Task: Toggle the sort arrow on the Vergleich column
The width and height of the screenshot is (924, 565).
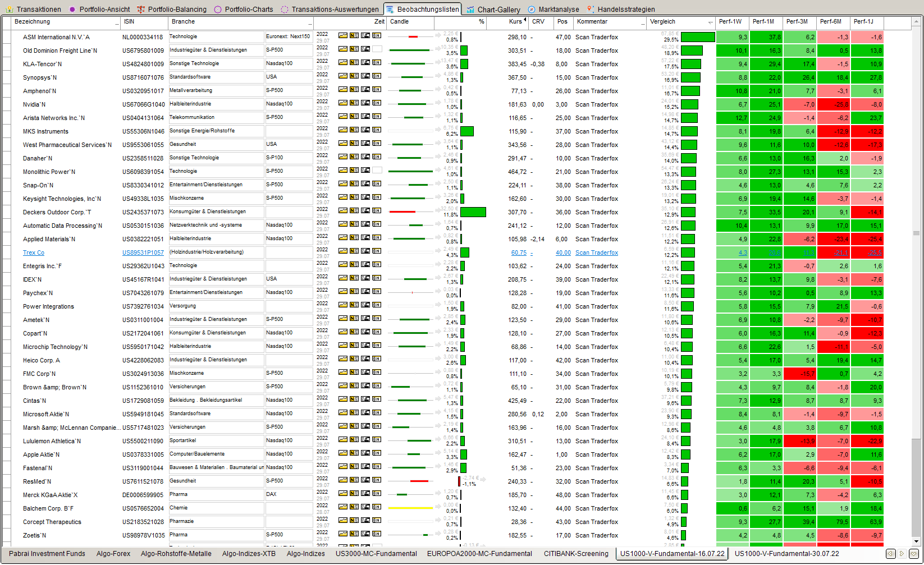Action: point(711,23)
